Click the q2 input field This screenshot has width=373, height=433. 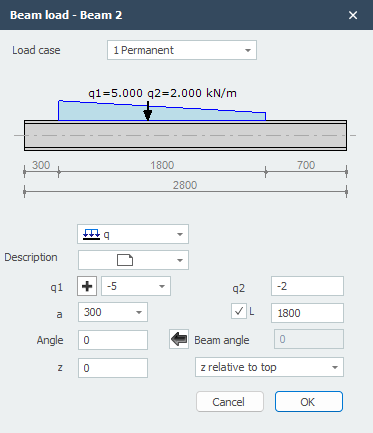pyautogui.click(x=307, y=286)
